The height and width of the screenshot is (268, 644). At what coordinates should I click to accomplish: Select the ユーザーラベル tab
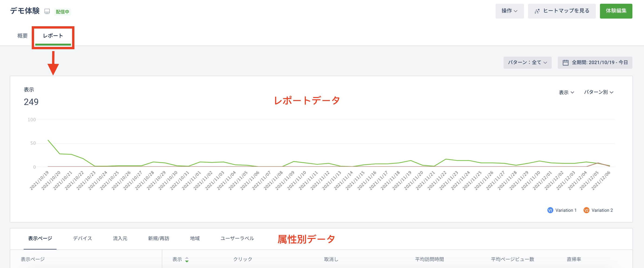[237, 238]
